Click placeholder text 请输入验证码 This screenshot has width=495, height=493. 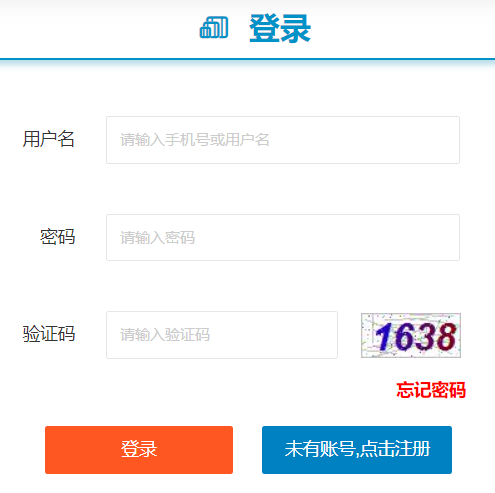[165, 335]
